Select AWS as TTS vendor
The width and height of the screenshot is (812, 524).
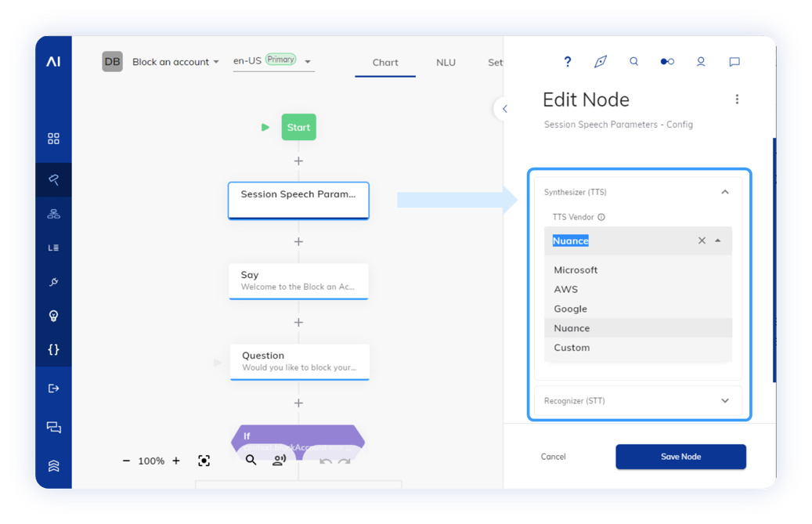click(x=638, y=290)
